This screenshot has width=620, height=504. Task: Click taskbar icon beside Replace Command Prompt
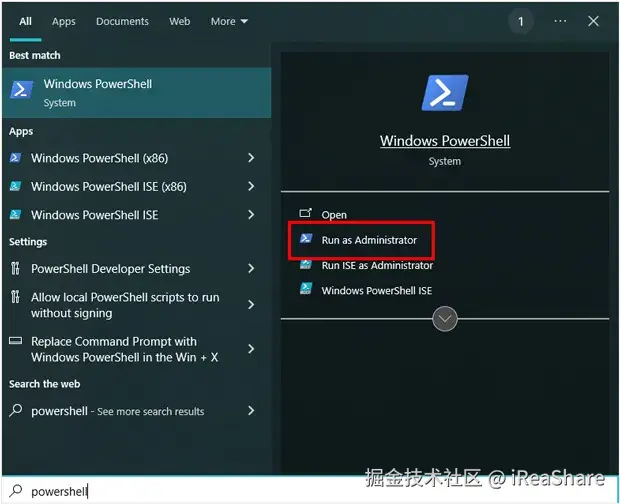(15, 341)
